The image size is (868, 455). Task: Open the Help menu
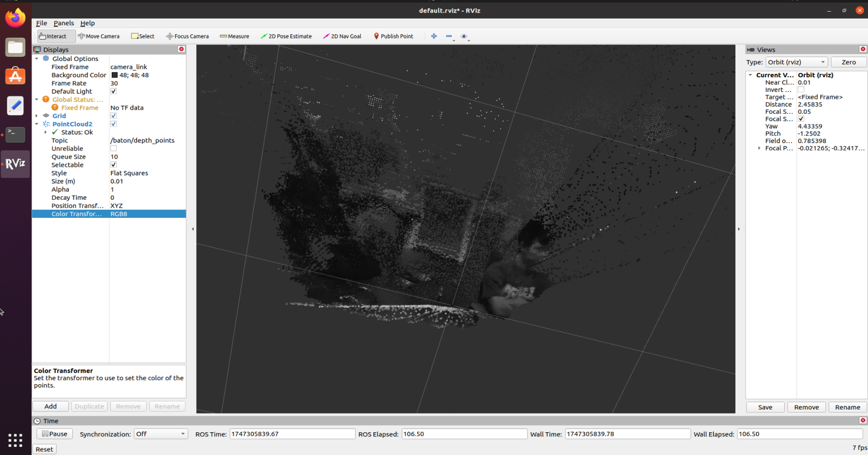(x=88, y=23)
